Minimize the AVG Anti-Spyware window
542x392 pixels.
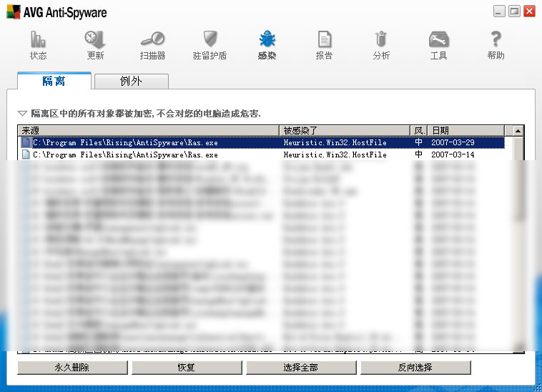point(499,11)
